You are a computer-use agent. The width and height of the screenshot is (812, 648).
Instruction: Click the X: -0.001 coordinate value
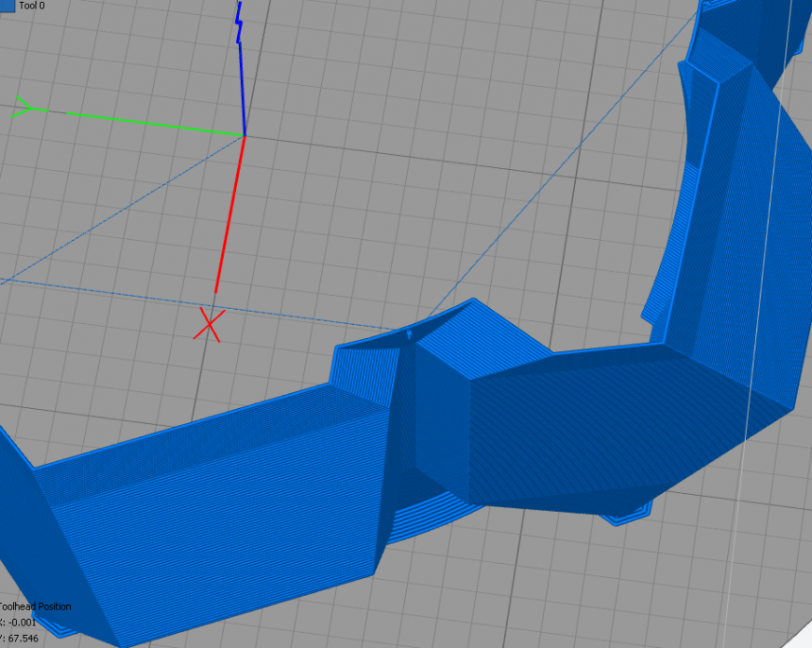click(19, 621)
